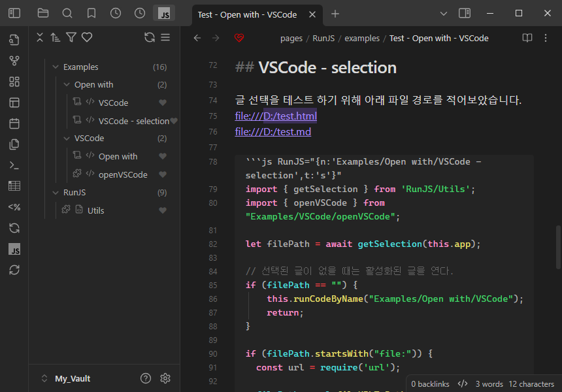Image resolution: width=562 pixels, height=392 pixels.
Task: Navigate forward with the right arrow
Action: (216, 38)
